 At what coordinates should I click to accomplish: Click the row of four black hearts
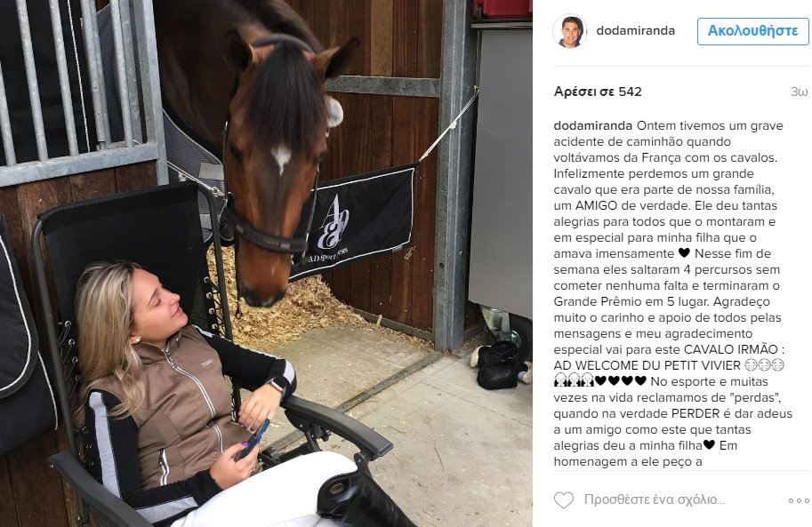coord(621,381)
